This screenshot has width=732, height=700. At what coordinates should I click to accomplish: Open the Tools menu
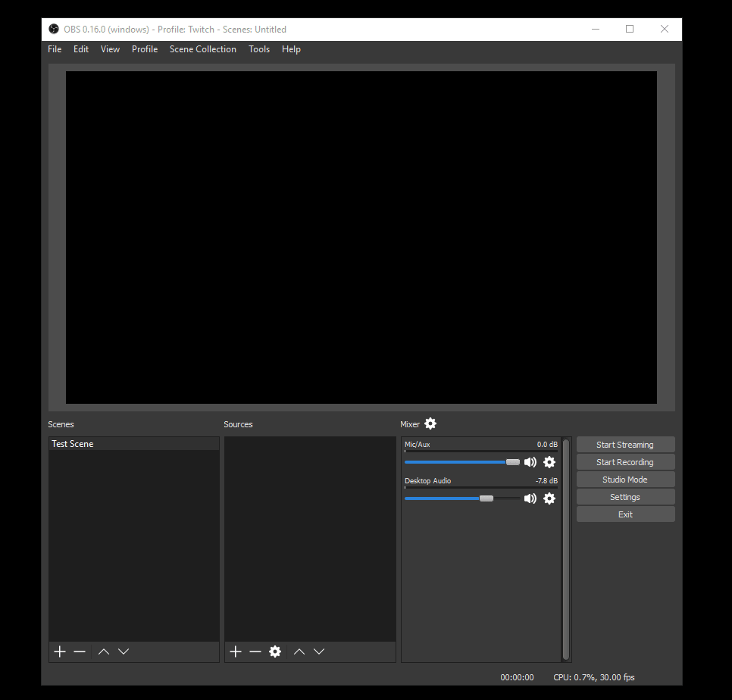point(259,49)
